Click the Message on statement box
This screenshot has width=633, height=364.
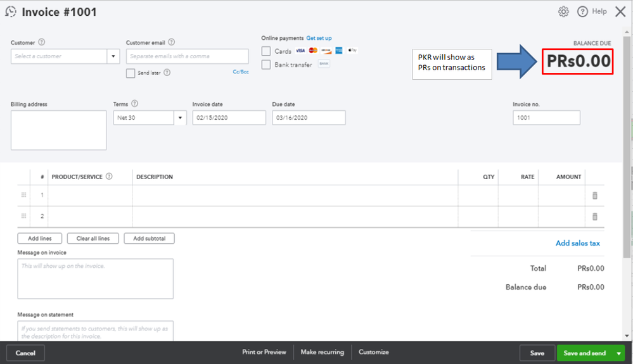(95, 331)
